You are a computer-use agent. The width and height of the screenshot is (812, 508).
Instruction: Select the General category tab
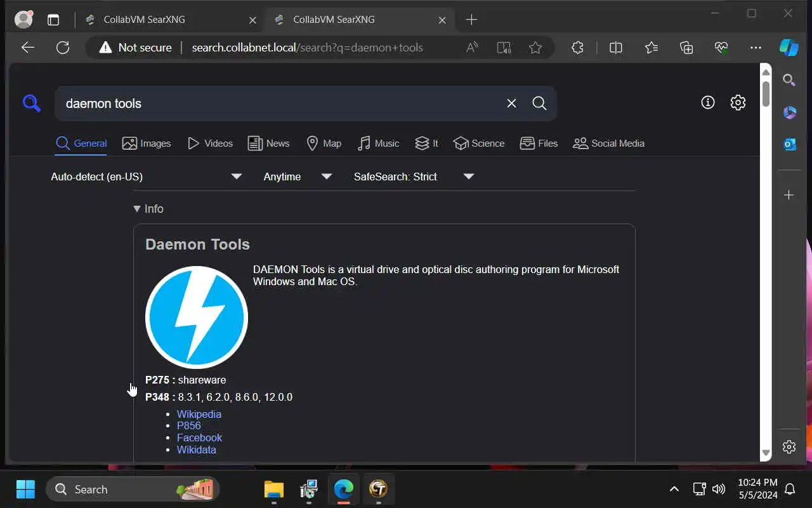[x=81, y=144]
